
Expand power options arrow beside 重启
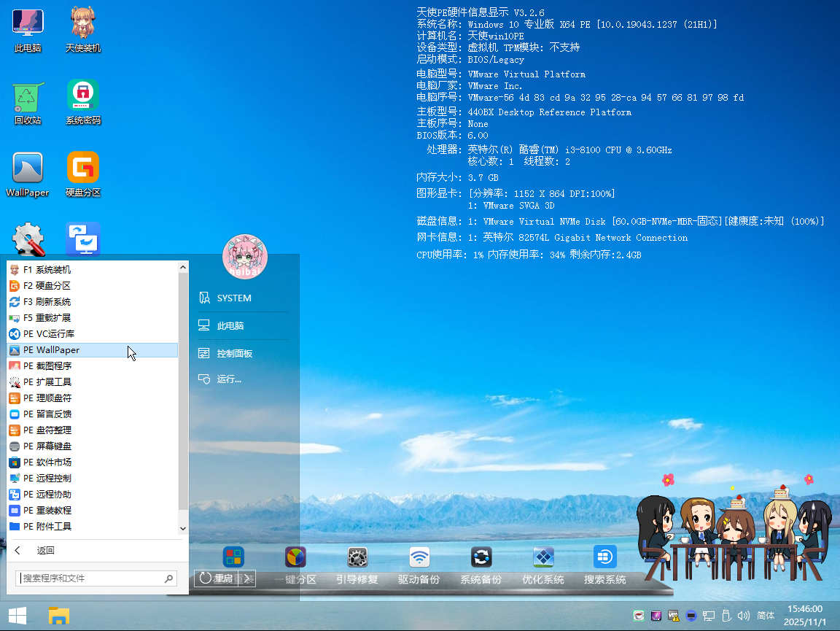pos(247,578)
